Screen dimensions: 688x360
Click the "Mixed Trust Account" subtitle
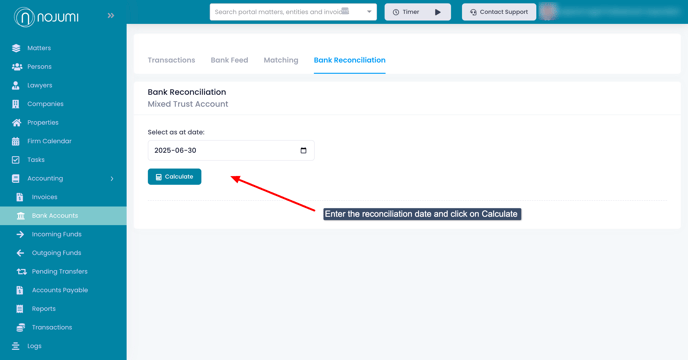coord(188,104)
